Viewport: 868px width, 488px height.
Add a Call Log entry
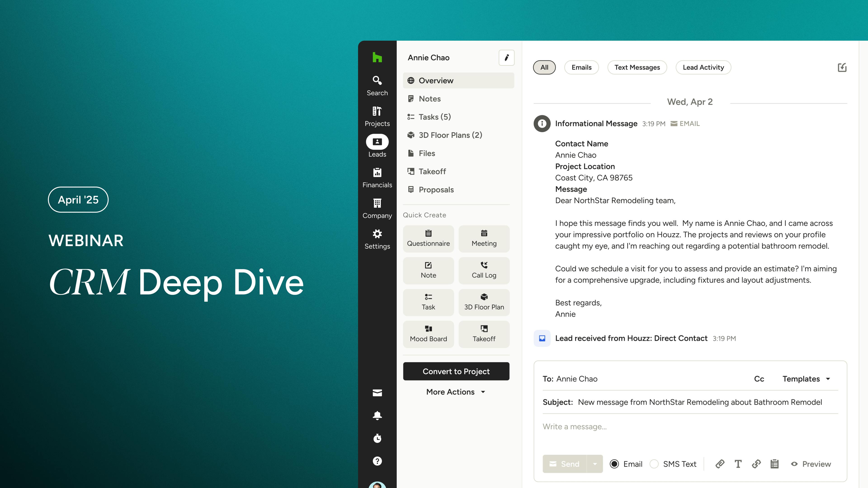484,270
